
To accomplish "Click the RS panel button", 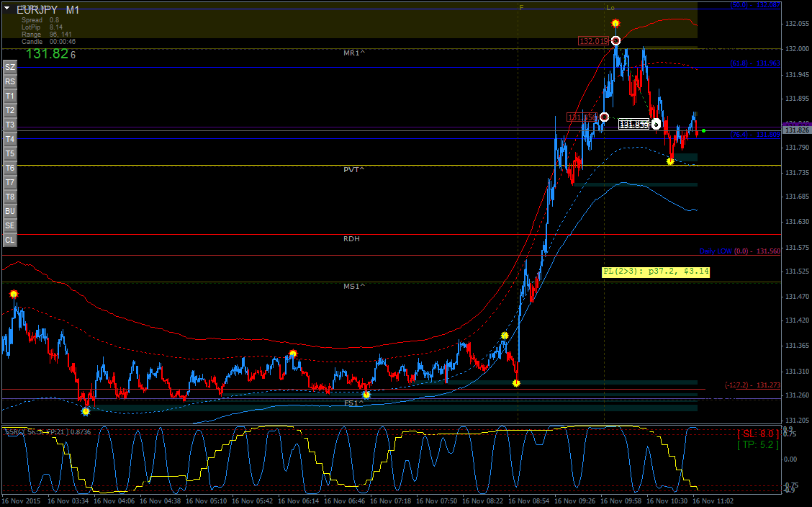I will pos(10,82).
